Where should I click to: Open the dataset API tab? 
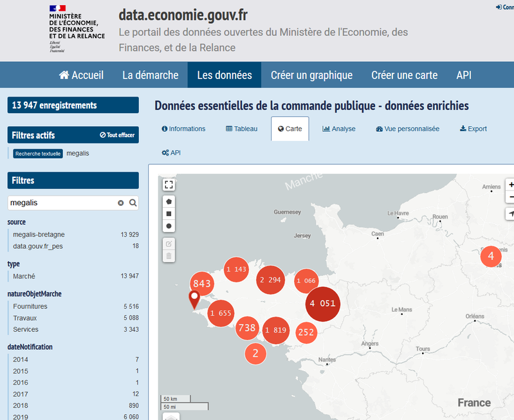[171, 153]
